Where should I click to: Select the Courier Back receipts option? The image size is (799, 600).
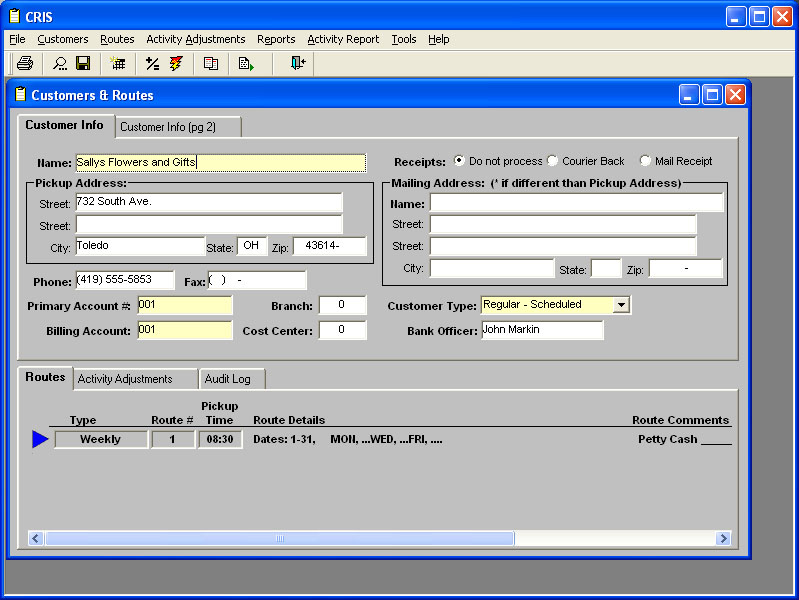[552, 161]
